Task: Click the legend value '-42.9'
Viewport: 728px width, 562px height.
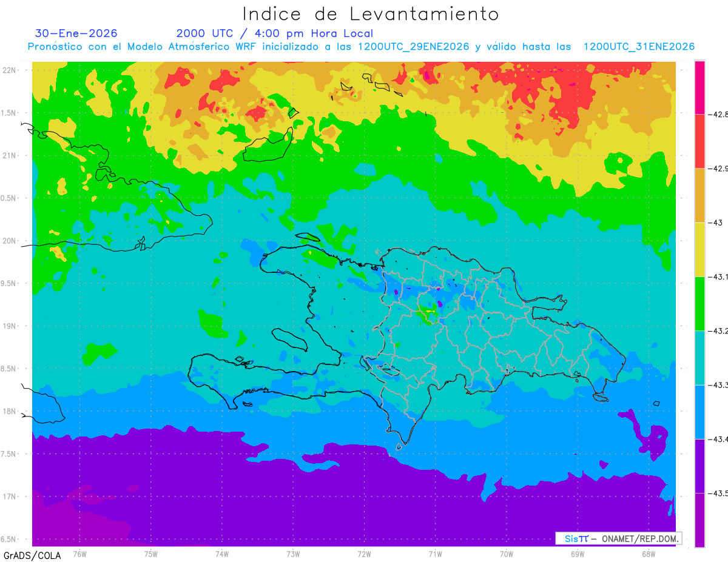Action: (x=719, y=169)
